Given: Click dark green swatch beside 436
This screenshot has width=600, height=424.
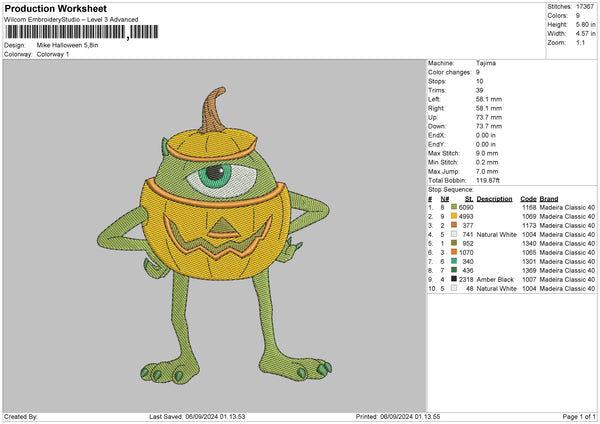Looking at the screenshot, I should [454, 270].
